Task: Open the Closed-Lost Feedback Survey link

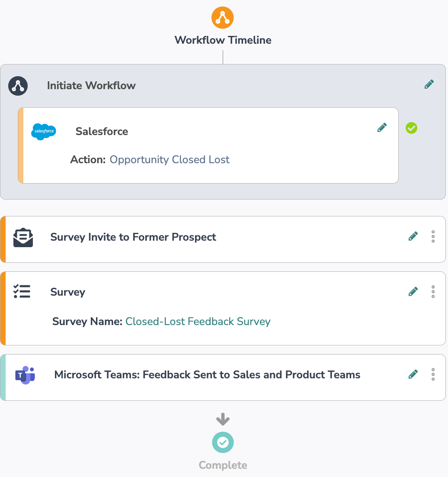Action: (198, 322)
